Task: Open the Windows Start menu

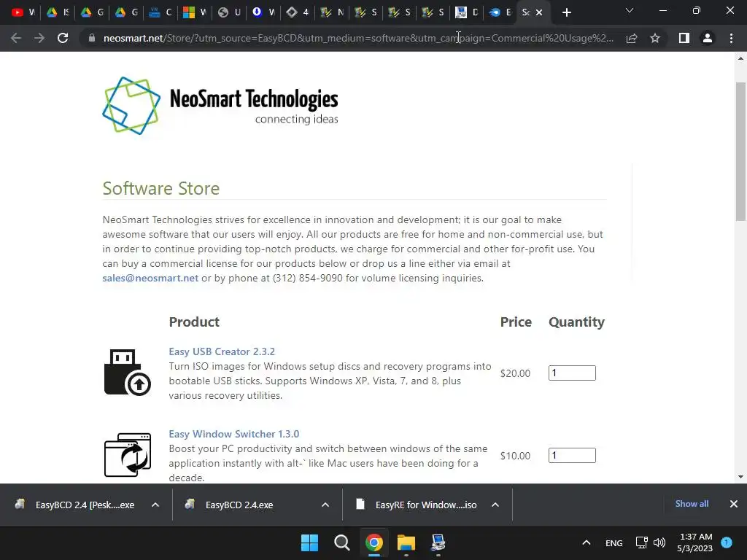Action: pos(309,542)
